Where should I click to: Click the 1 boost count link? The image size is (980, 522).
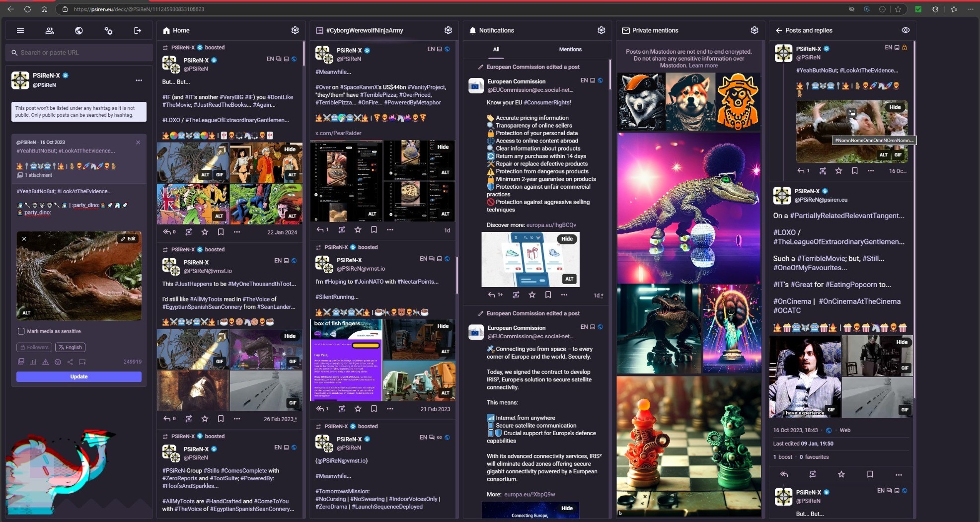[x=783, y=457]
